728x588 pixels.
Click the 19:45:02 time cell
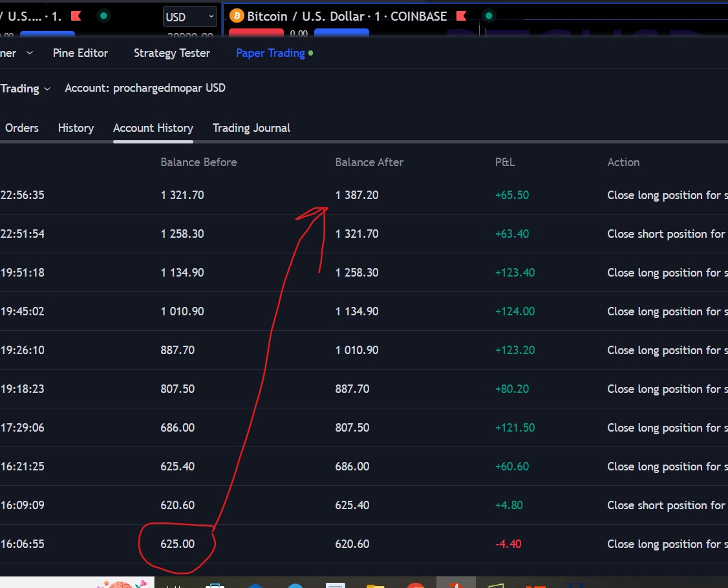[x=22, y=311]
